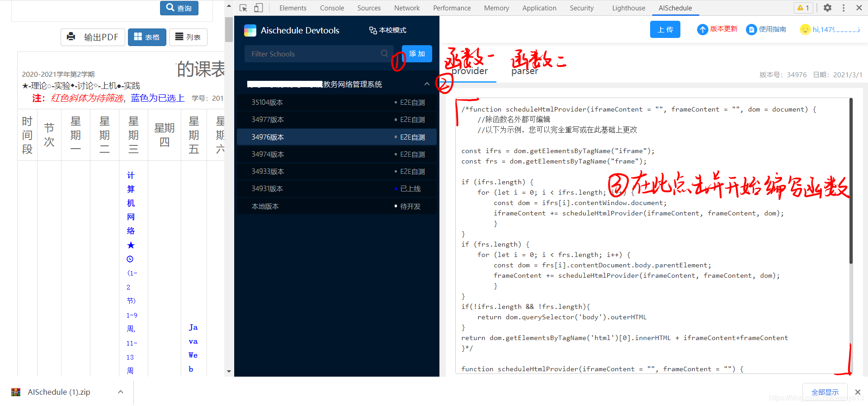Switch to 列表 list view

188,37
